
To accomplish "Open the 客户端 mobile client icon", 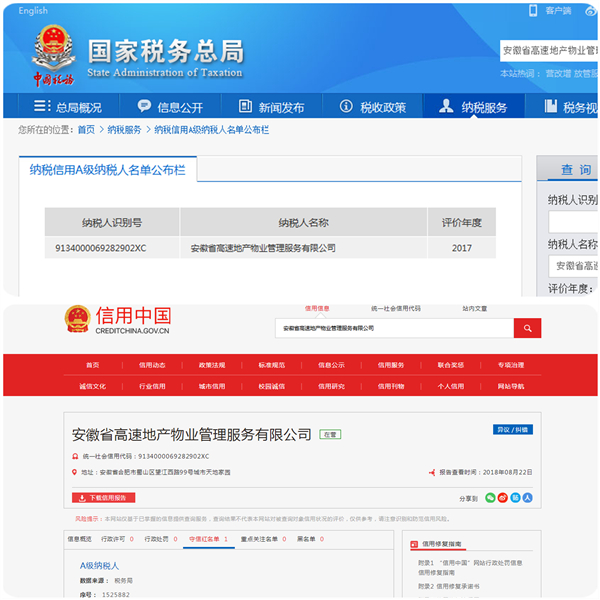I will (x=533, y=11).
